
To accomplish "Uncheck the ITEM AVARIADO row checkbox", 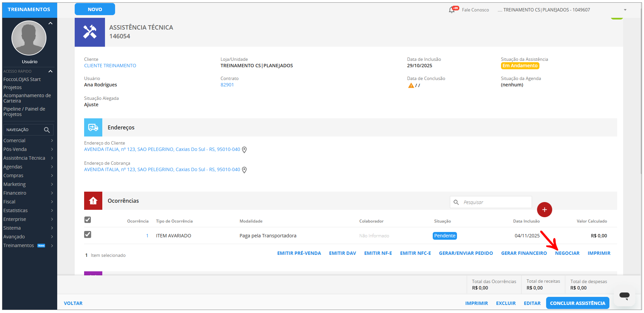I will (87, 235).
